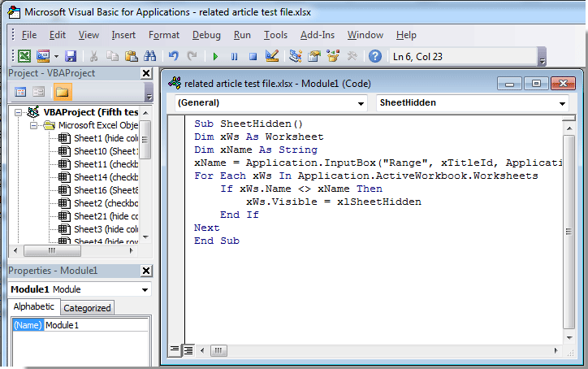Click the xlSheetHidden text in code
Screen dimensions: 588x369
click(x=378, y=202)
